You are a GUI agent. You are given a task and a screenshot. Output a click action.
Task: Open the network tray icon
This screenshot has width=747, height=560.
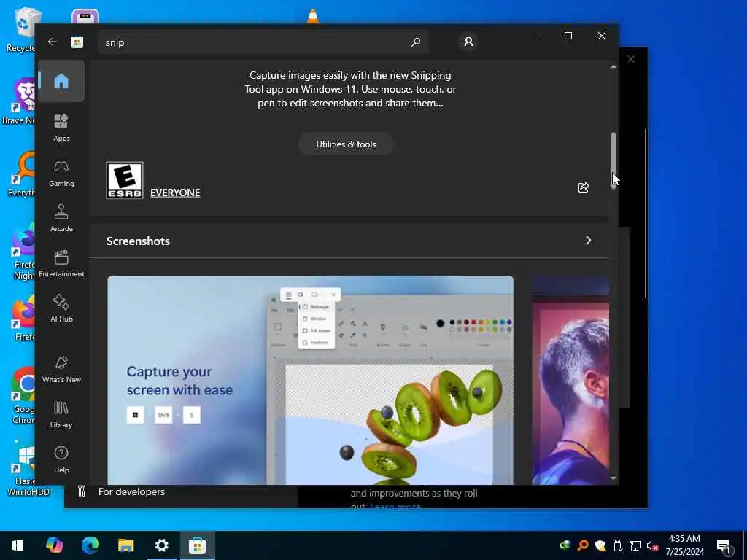coord(635,545)
